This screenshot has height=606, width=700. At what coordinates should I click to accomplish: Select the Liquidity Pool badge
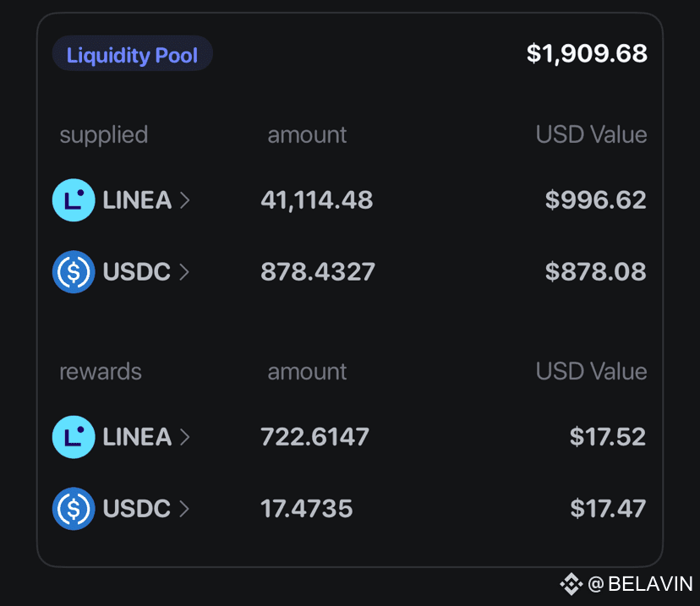pyautogui.click(x=132, y=53)
